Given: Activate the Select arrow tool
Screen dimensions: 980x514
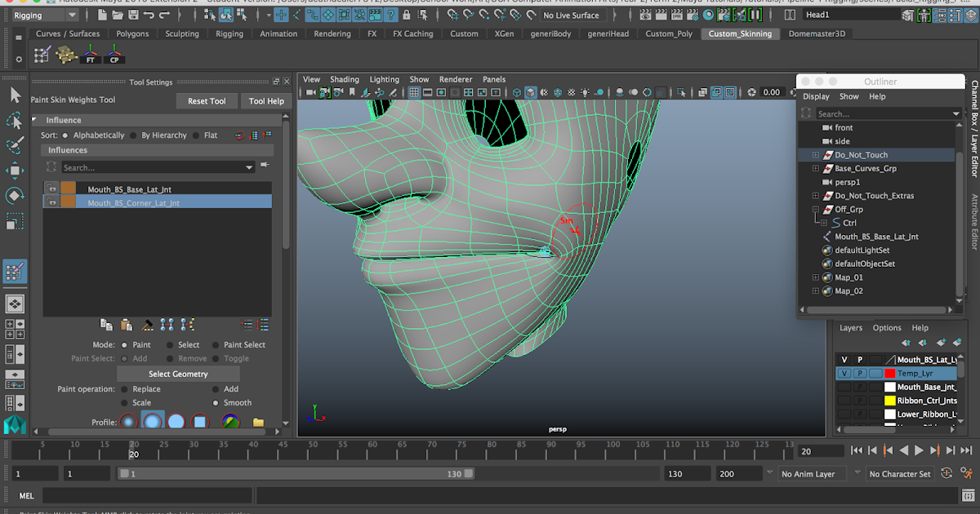Looking at the screenshot, I should click(x=15, y=95).
